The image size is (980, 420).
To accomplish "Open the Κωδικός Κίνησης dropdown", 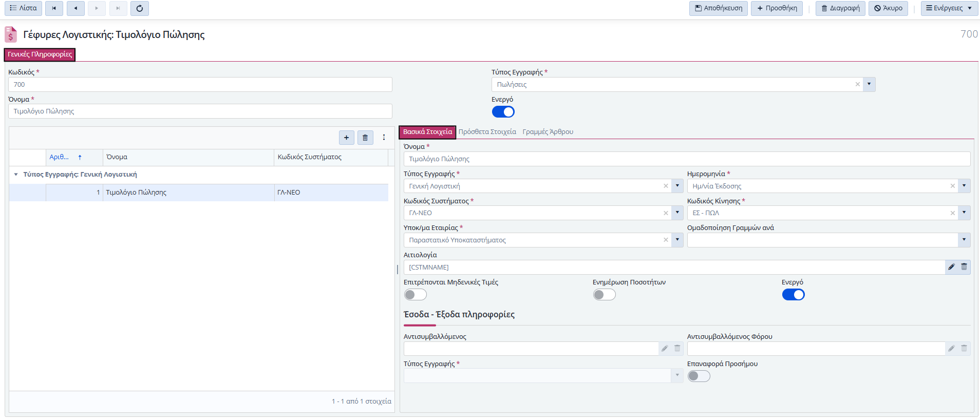I will (964, 213).
